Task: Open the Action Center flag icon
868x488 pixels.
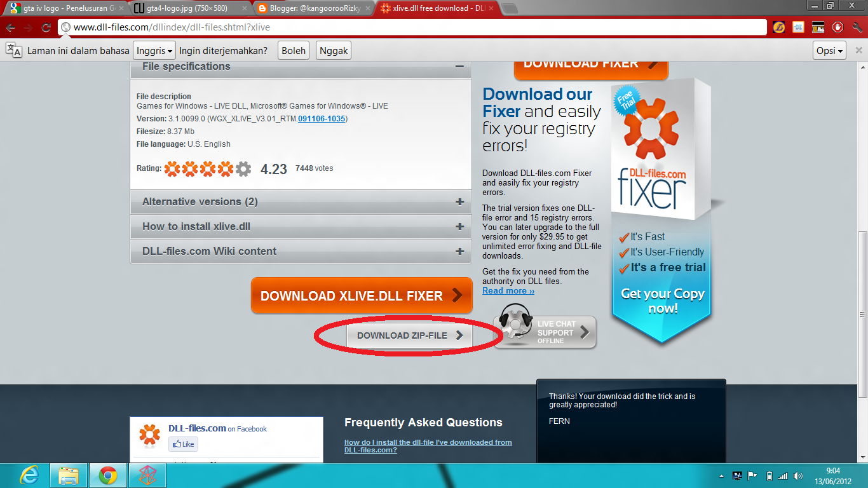Action: point(752,475)
